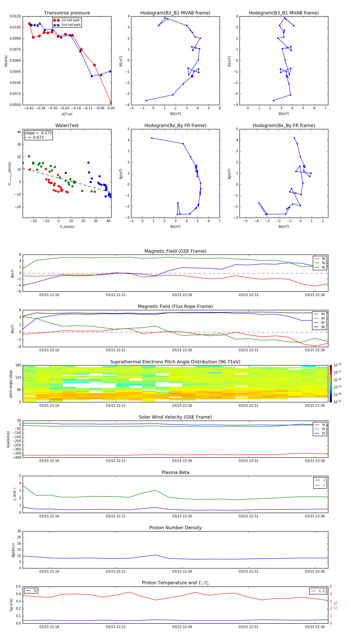Click the "V_A(km/s)" x-axis label
The image size is (351, 644).
coord(67,227)
